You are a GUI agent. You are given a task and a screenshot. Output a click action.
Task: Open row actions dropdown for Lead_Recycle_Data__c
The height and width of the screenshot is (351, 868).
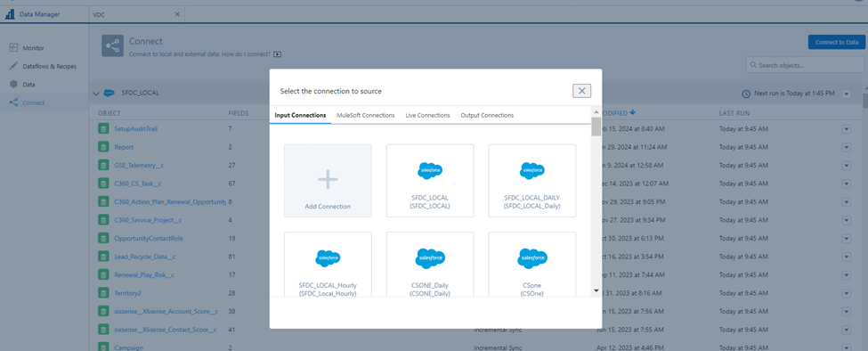[846, 257]
